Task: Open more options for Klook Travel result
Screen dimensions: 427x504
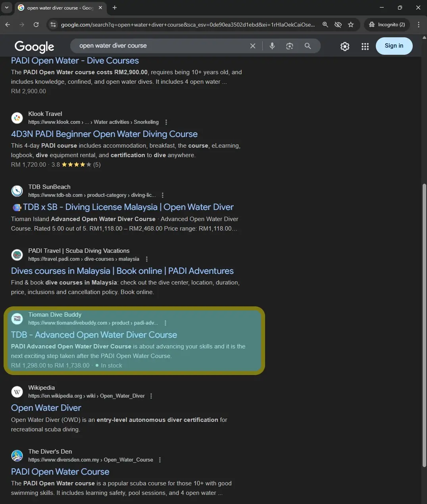Action: pyautogui.click(x=166, y=122)
